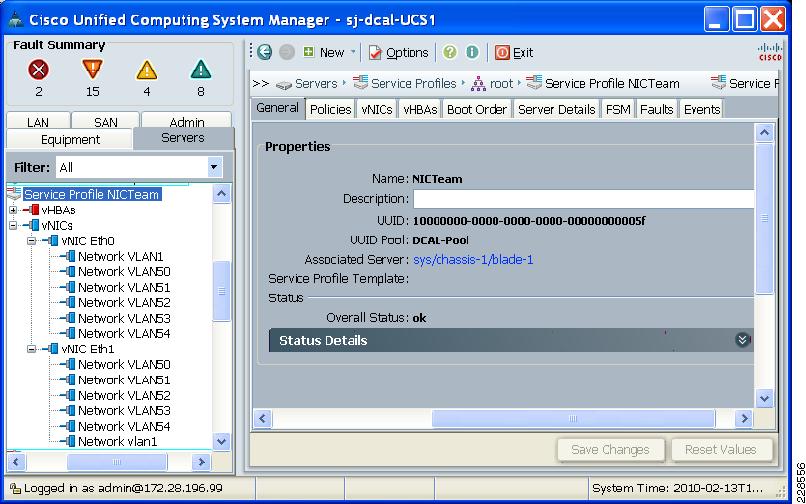Viewport: 806px width, 504px height.
Task: Click the green Back navigation arrow
Action: (x=264, y=52)
